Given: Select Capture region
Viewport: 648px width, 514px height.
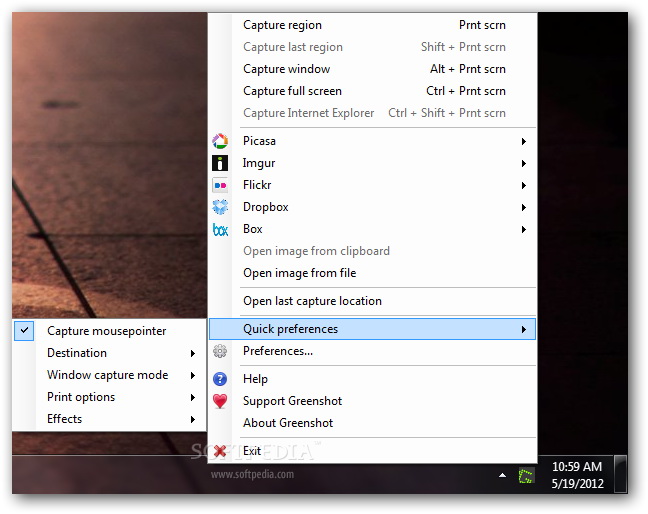Looking at the screenshot, I should tap(372, 25).
